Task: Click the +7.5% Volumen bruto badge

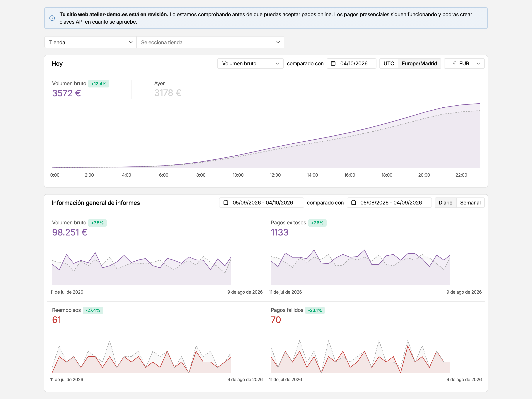Action: pyautogui.click(x=97, y=223)
